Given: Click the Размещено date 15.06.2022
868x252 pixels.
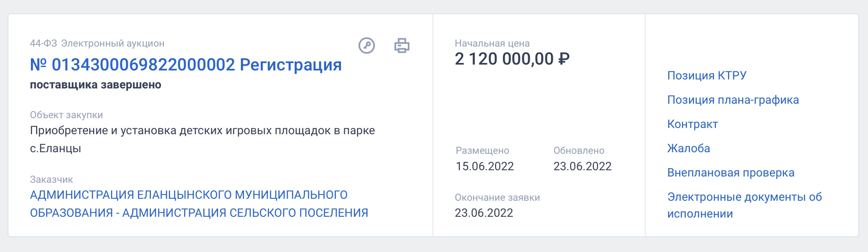Looking at the screenshot, I should [485, 166].
